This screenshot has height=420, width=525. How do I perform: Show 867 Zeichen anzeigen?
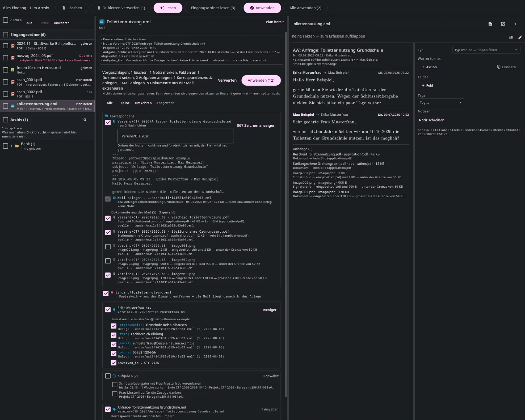pos(256,125)
